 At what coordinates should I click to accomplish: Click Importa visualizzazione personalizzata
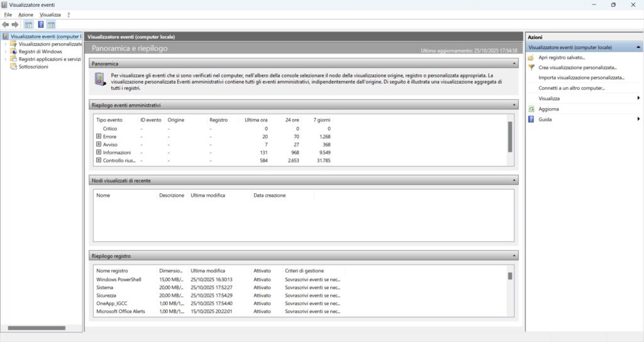581,77
